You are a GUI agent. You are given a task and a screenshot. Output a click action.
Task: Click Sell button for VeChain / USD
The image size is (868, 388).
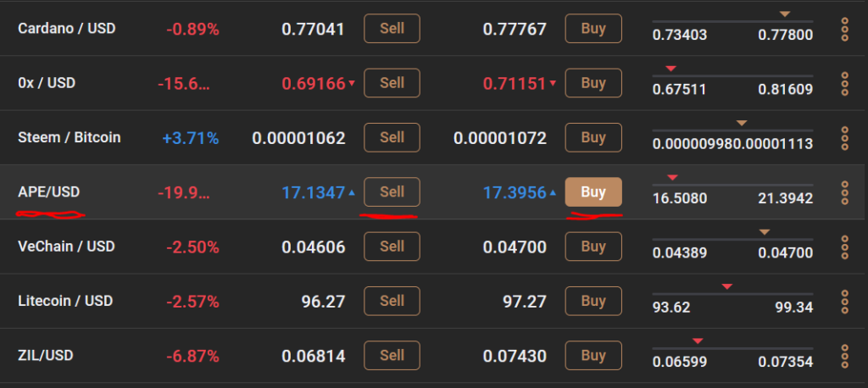point(392,247)
